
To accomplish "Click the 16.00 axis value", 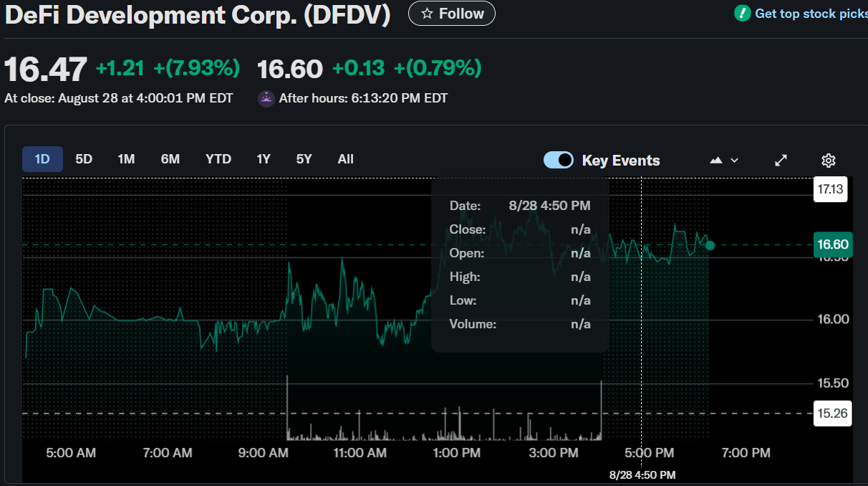I will click(833, 320).
